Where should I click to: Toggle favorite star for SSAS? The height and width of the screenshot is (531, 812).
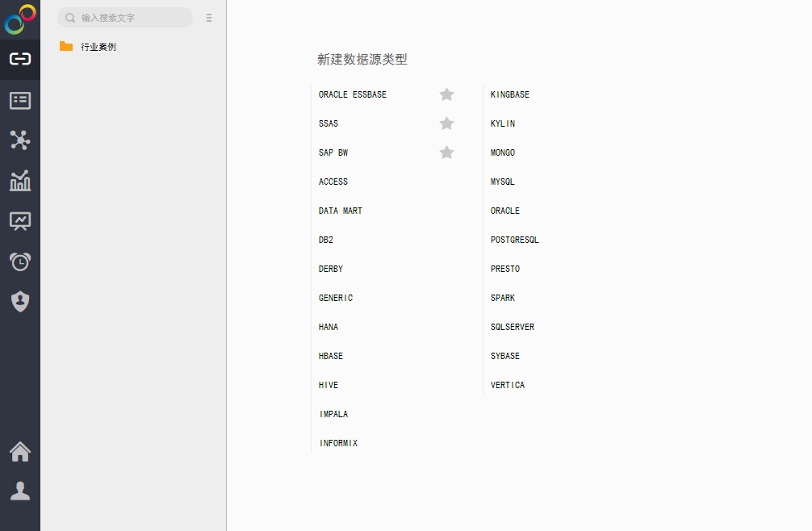click(x=446, y=123)
